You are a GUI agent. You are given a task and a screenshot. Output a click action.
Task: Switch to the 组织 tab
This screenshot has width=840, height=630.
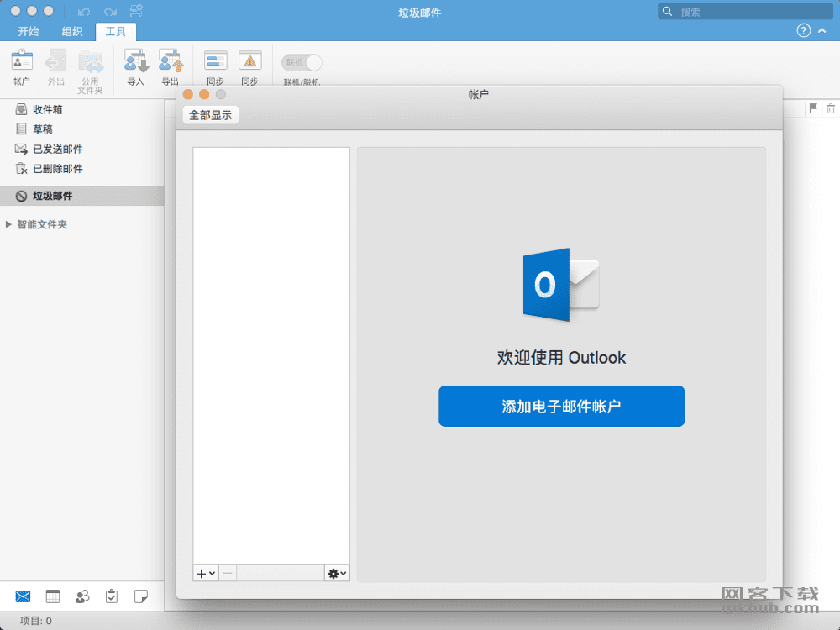[71, 32]
